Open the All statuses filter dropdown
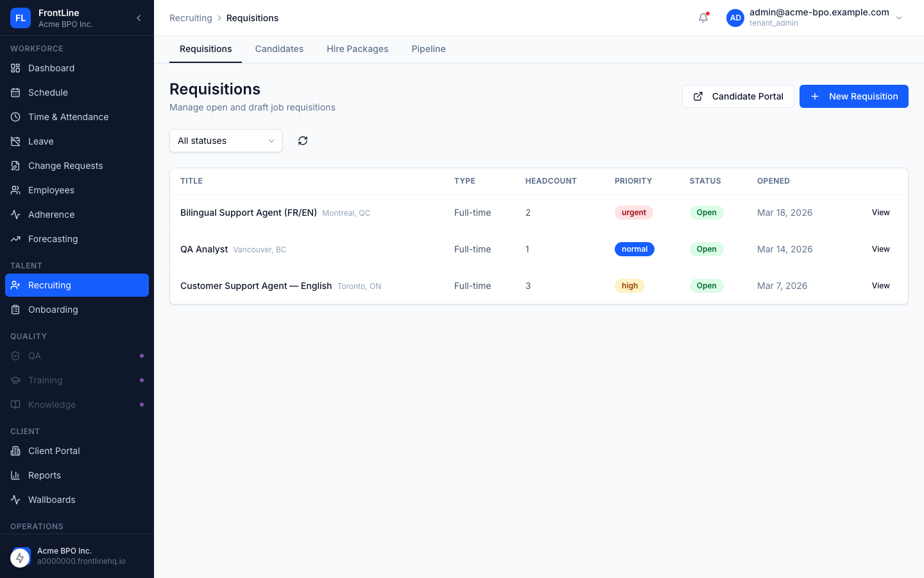This screenshot has height=578, width=924. pyautogui.click(x=226, y=141)
